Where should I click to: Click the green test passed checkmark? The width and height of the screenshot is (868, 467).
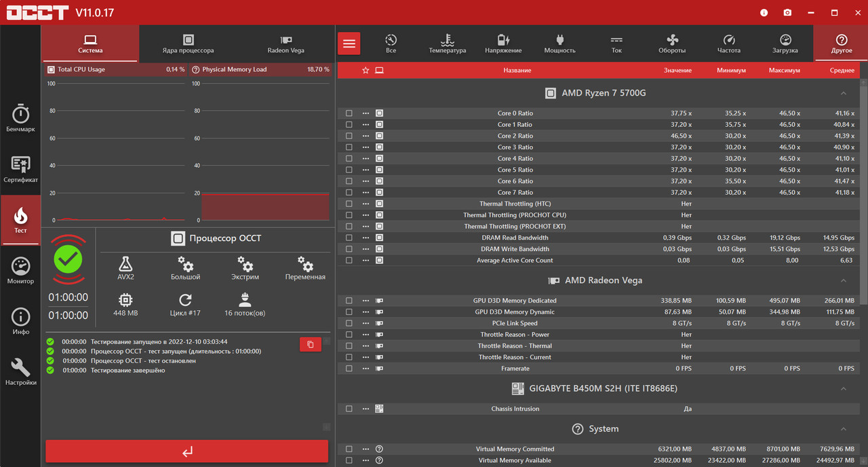[68, 259]
